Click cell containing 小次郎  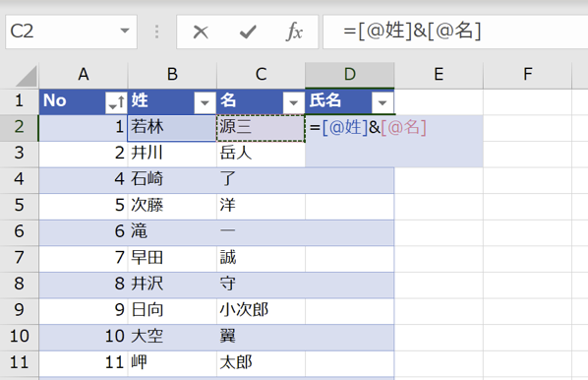[261, 311]
